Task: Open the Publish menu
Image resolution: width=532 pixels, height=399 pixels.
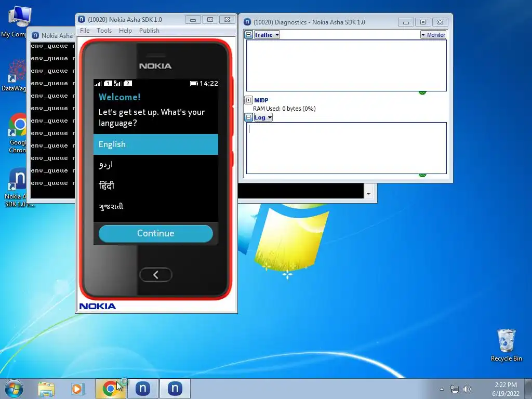Action: (x=149, y=31)
